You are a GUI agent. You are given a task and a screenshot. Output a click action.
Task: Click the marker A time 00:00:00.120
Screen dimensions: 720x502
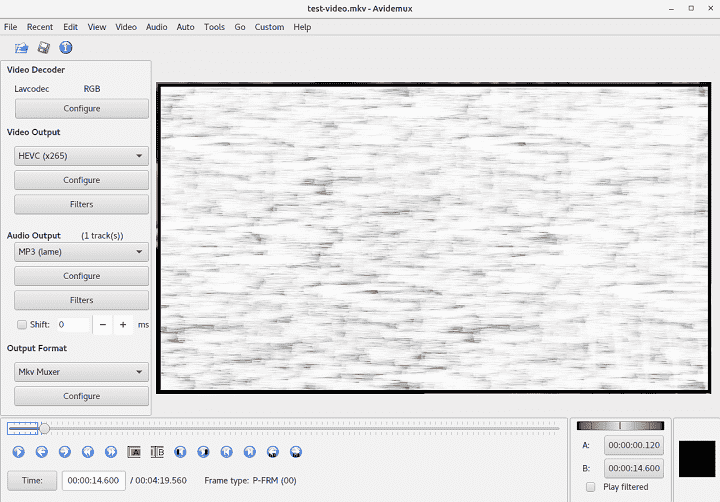(634, 445)
